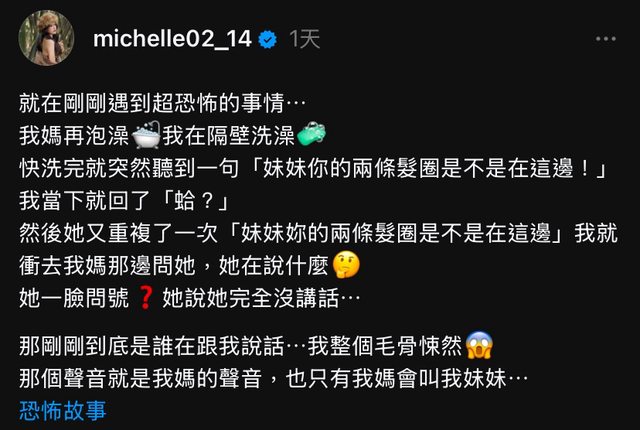Image resolution: width=640 pixels, height=430 pixels.
Task: Click the green soap emoji after 洗澡
Action: coord(311,134)
